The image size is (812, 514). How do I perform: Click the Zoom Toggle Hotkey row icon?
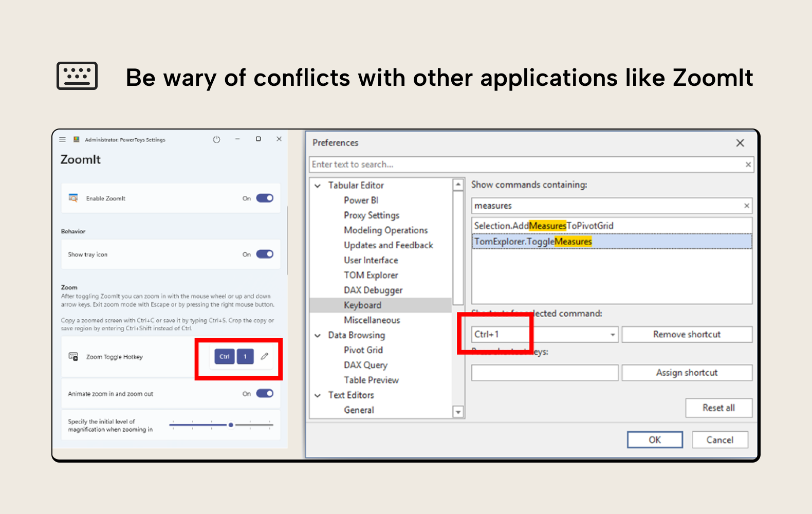pos(73,357)
